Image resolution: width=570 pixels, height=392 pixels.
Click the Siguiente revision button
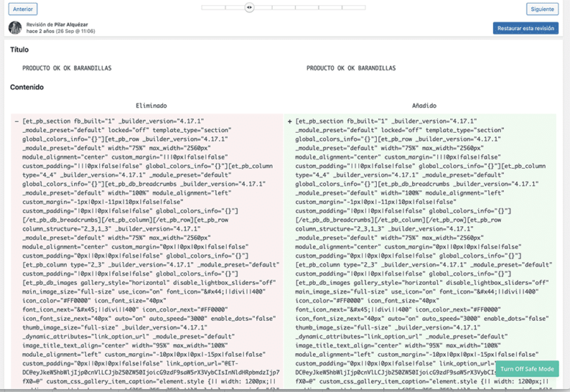[x=541, y=9]
